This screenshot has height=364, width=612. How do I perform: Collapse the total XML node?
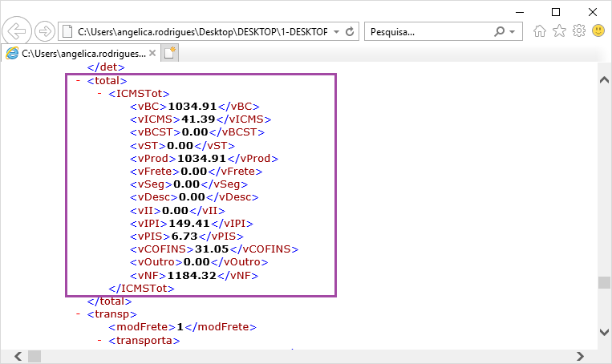pyautogui.click(x=77, y=81)
